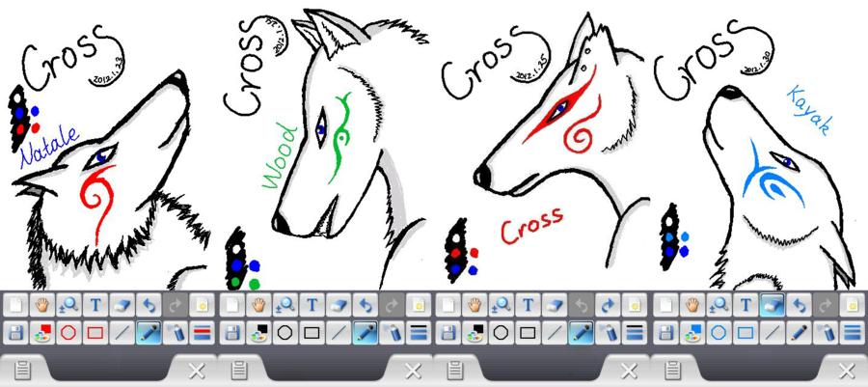The image size is (868, 387).
Task: Select red octagon shape tool under Natale drawing
Action: pos(68,333)
